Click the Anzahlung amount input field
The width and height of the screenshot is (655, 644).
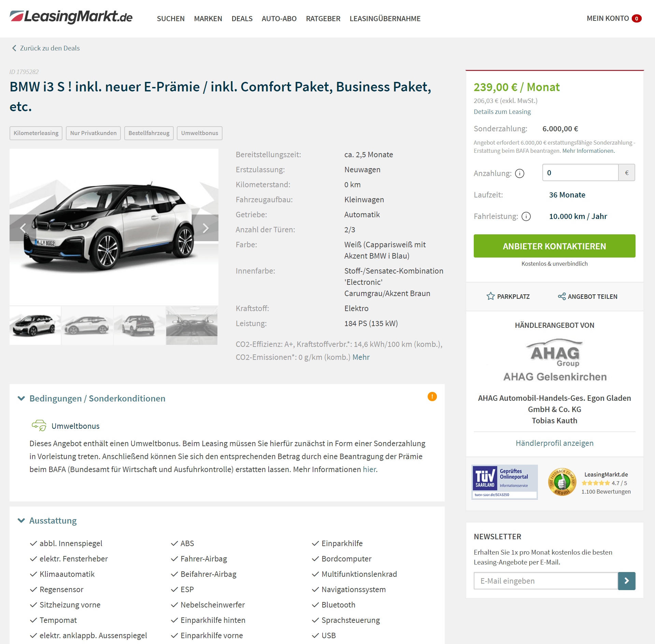[x=580, y=173]
